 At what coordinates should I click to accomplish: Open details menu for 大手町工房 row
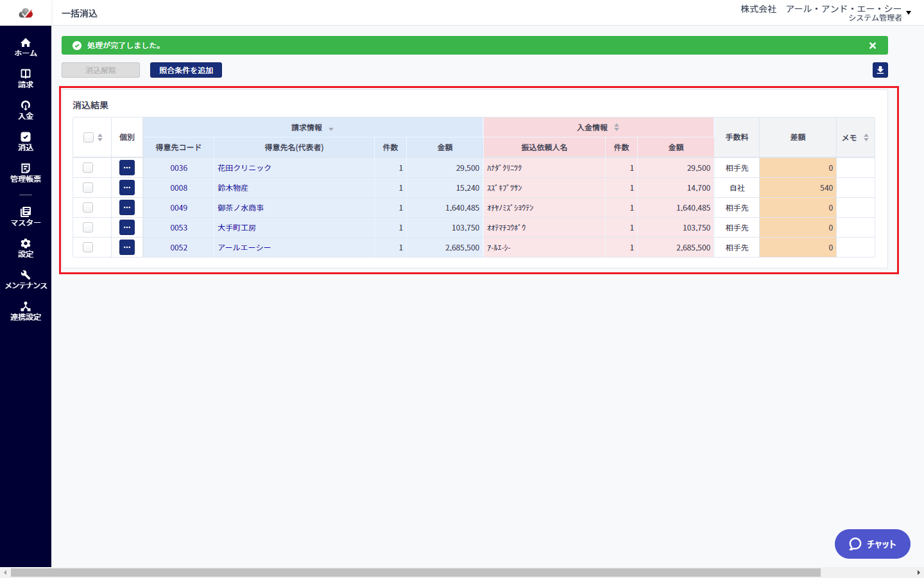coord(127,227)
